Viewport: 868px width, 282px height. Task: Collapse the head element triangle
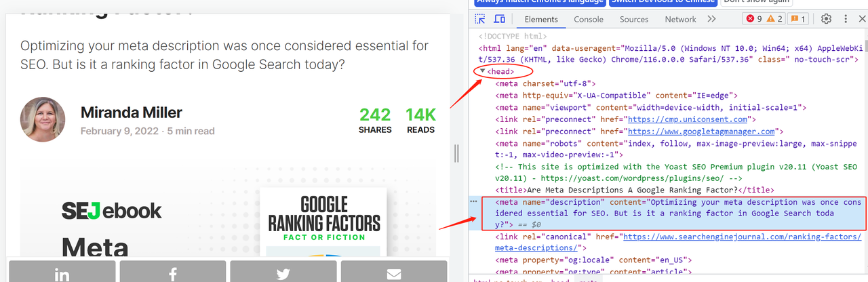coord(483,71)
